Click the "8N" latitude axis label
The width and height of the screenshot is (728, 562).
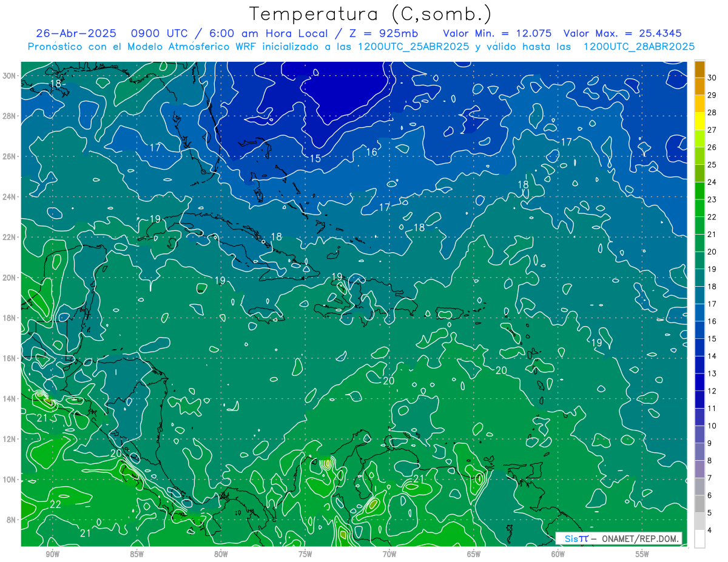pyautogui.click(x=10, y=520)
